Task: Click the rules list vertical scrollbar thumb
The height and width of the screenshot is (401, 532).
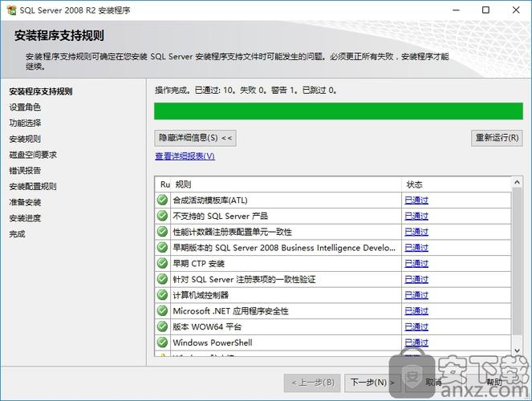Action: (x=517, y=261)
